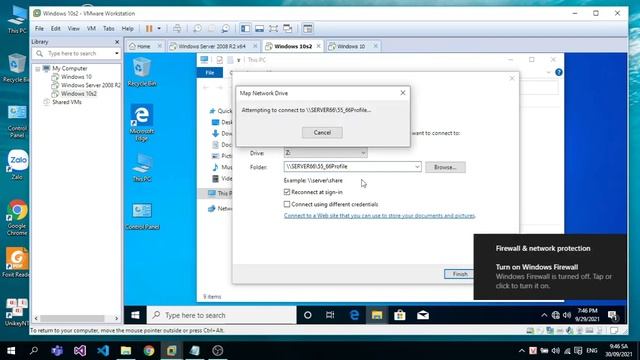Image resolution: width=640 pixels, height=360 pixels.
Task: Open Visual Studio Code on host taskbar
Action: 103,351
